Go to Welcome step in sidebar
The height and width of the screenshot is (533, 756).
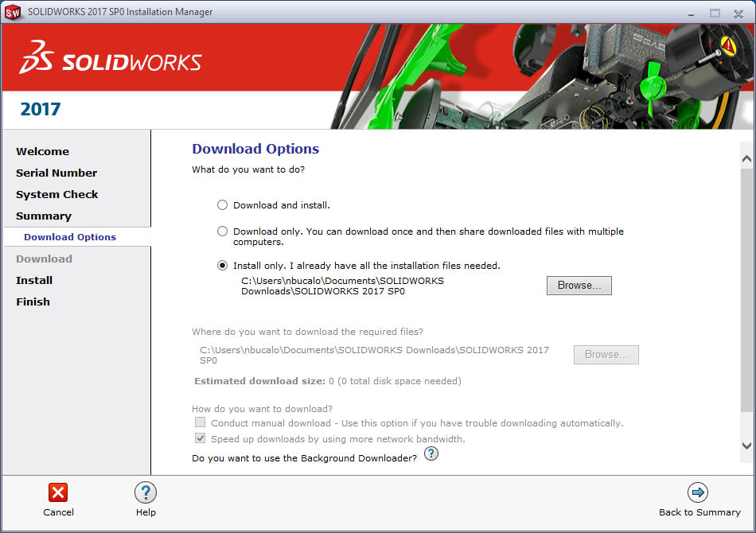[42, 151]
